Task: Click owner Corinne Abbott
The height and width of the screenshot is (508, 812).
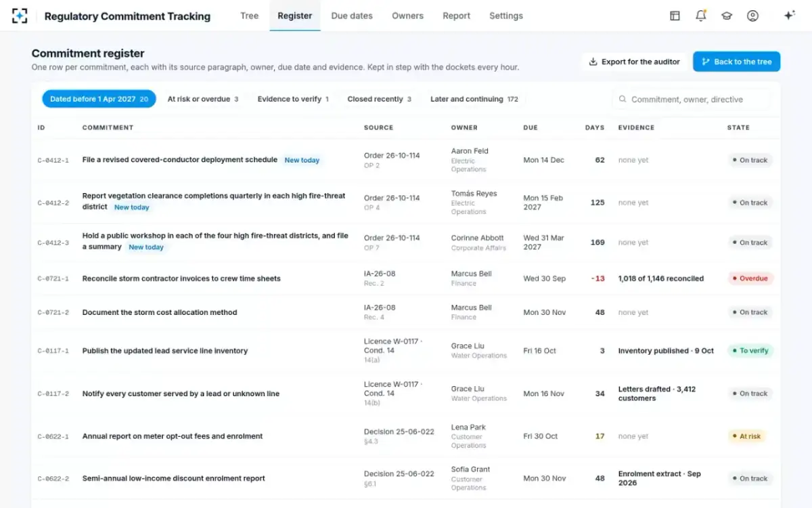Action: [x=477, y=238]
